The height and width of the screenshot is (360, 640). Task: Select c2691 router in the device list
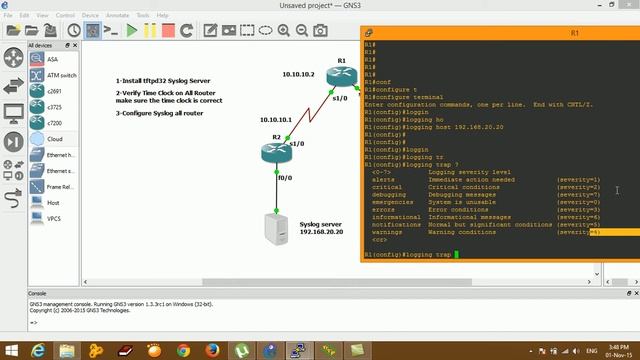[x=53, y=91]
